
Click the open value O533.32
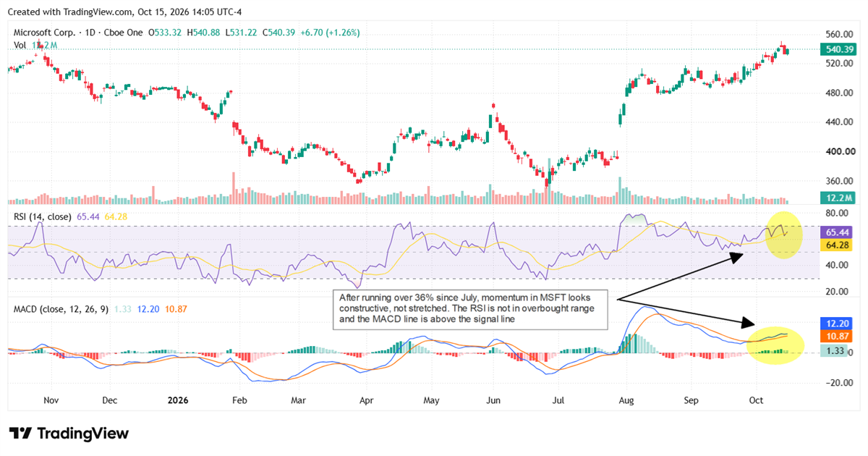click(x=166, y=33)
